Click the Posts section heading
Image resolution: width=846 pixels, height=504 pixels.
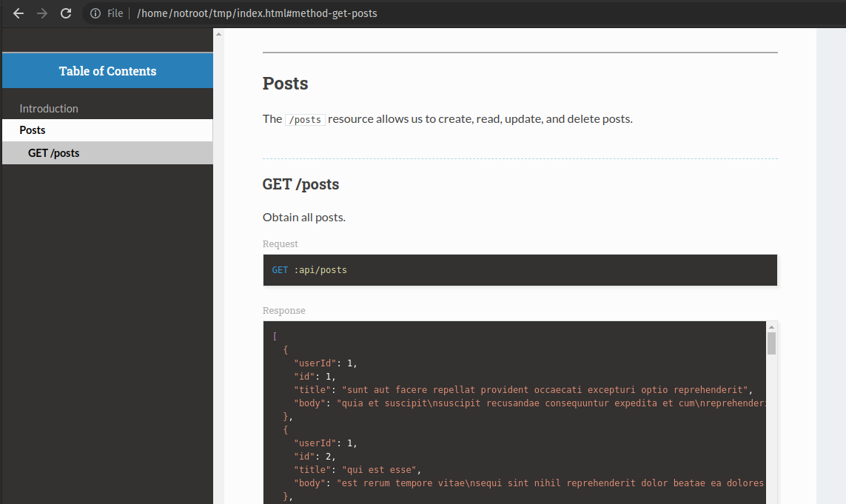[x=285, y=84]
